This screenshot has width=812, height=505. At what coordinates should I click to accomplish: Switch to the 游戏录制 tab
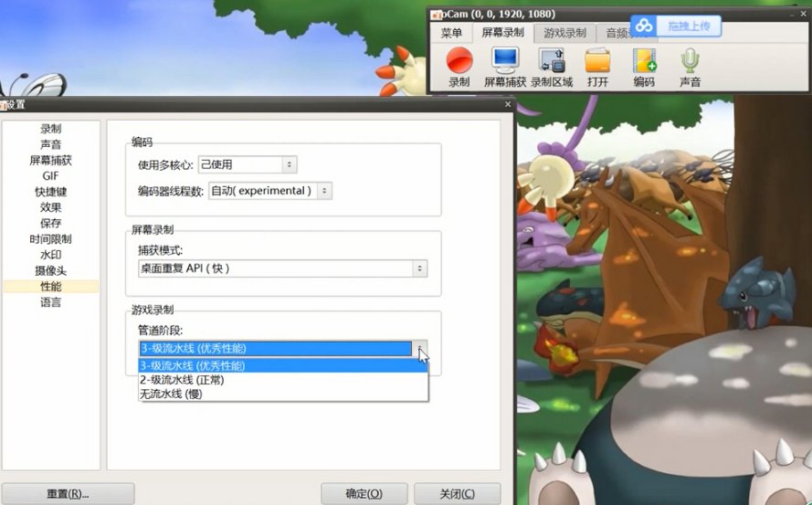point(564,33)
